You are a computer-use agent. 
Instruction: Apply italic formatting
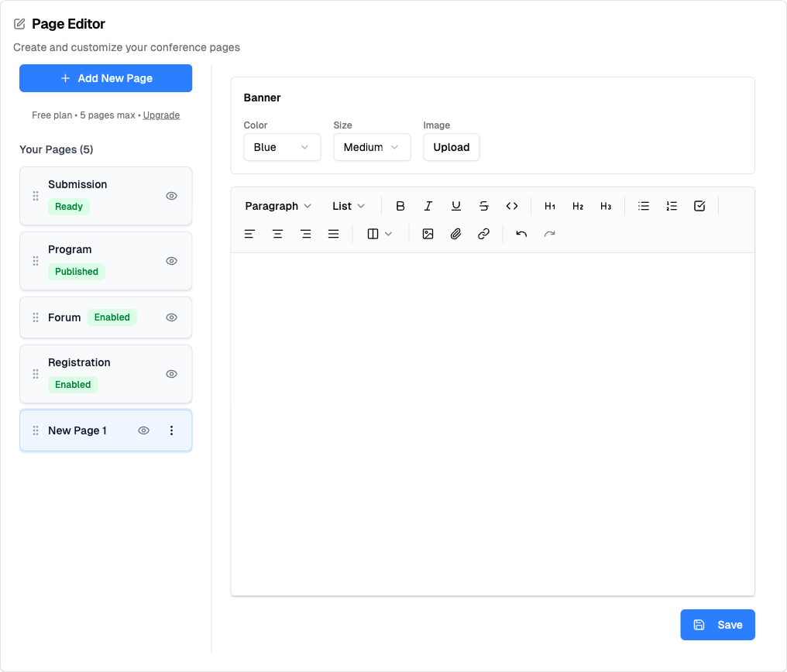428,206
